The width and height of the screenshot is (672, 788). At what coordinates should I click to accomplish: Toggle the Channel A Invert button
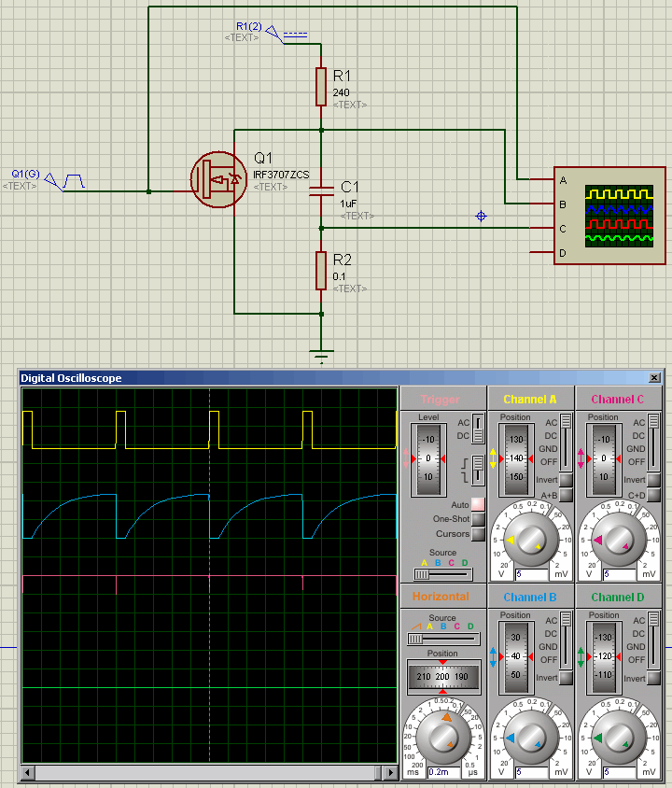coord(567,480)
